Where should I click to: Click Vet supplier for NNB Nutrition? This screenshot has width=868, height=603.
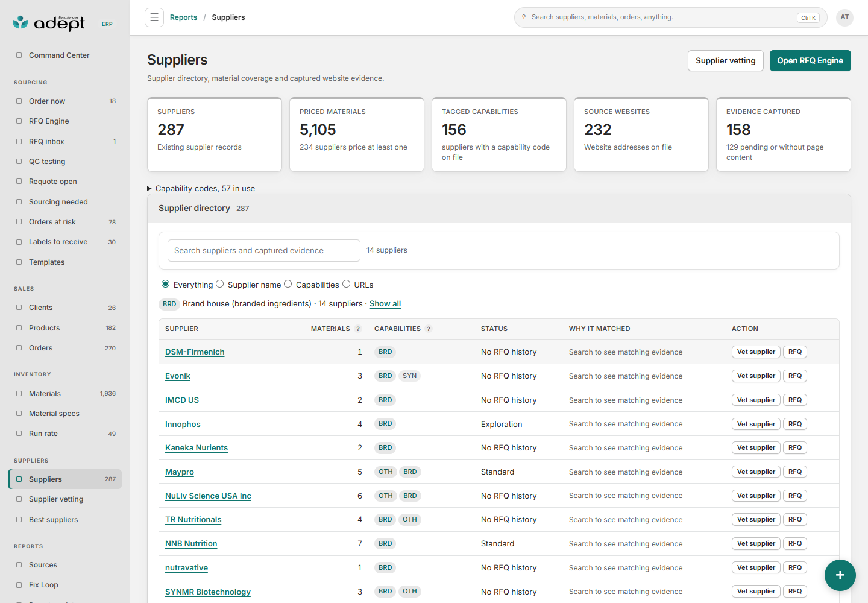756,544
